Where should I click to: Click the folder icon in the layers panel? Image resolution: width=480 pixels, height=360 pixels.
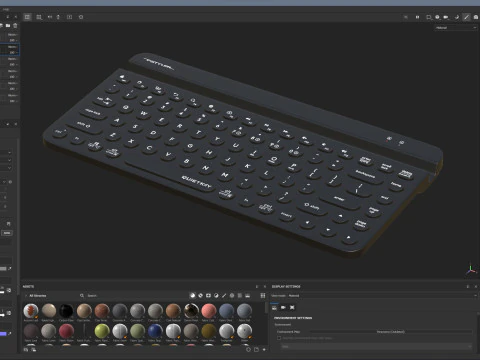click(x=8, y=26)
